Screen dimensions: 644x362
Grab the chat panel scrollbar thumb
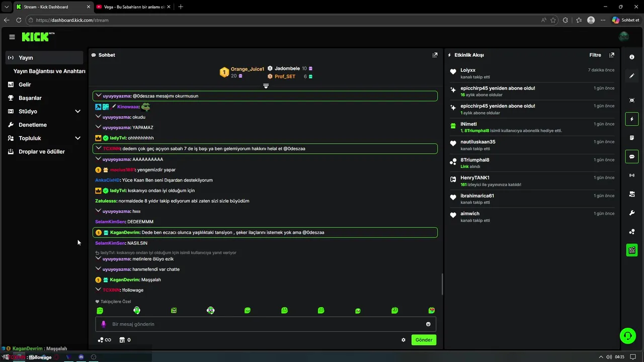point(442,284)
